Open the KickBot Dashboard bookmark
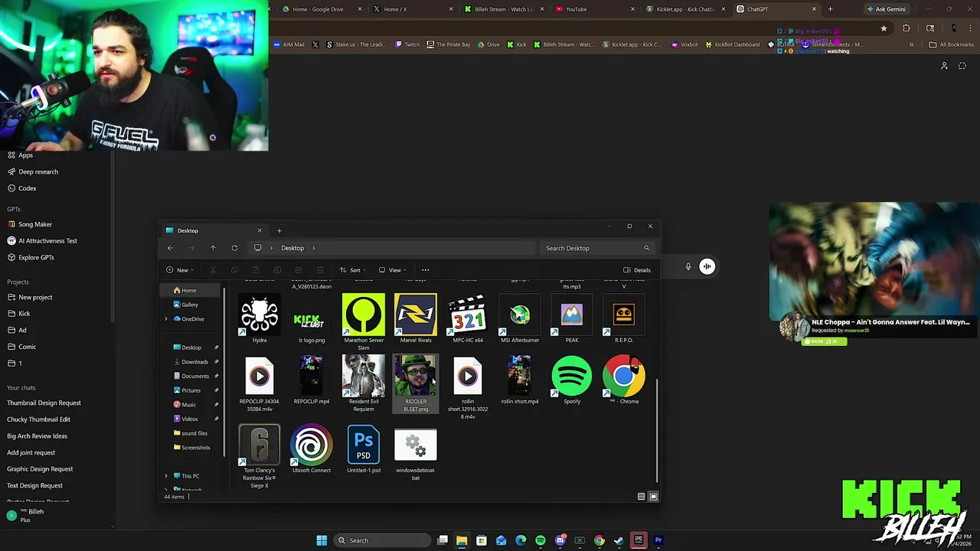The width and height of the screenshot is (980, 551). pyautogui.click(x=732, y=44)
